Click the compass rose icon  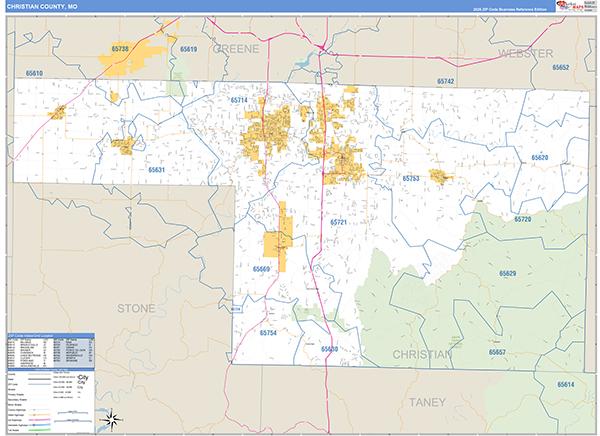(x=113, y=420)
